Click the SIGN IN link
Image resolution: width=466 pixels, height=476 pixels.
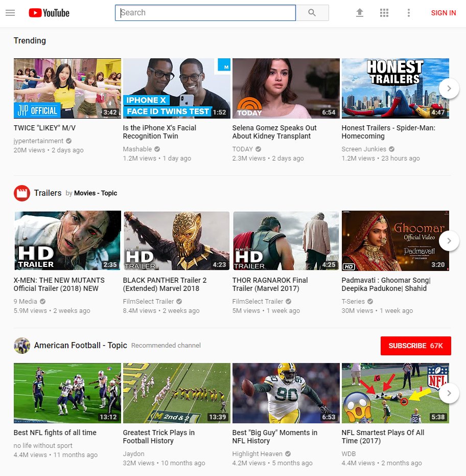pyautogui.click(x=443, y=13)
